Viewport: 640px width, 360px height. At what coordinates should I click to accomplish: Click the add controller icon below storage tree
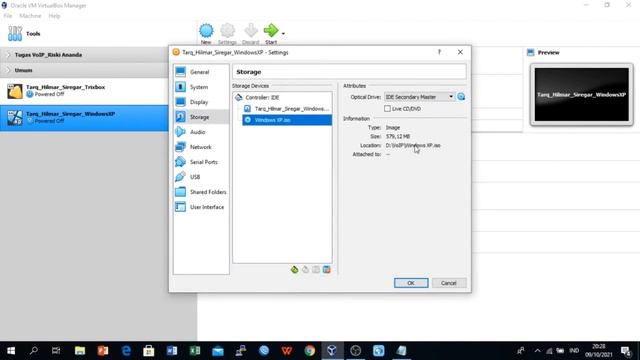294,269
